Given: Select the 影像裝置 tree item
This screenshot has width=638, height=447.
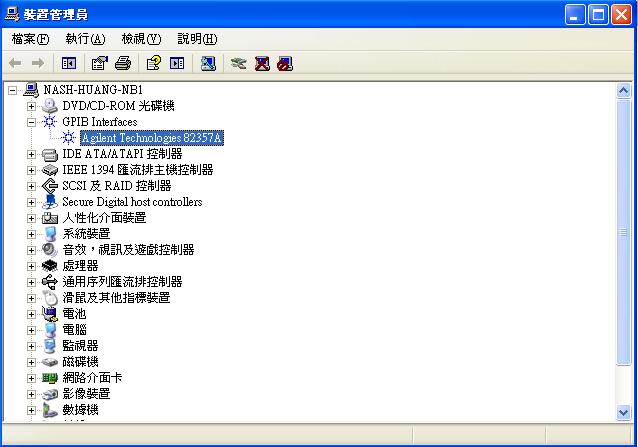Looking at the screenshot, I should click(86, 394).
